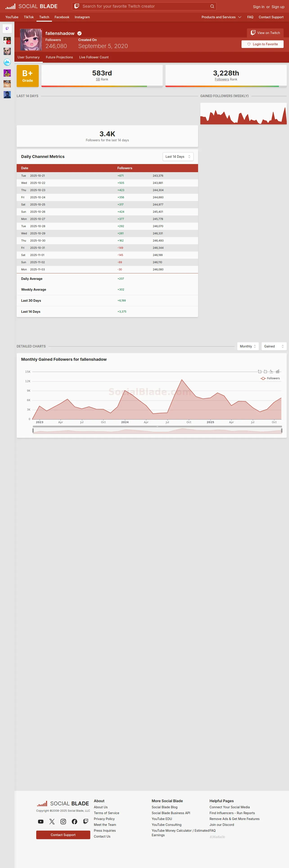Open the footer X icon
This screenshot has width=289, height=868.
(x=52, y=822)
